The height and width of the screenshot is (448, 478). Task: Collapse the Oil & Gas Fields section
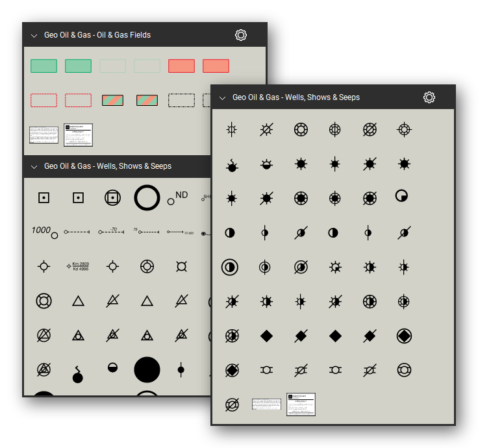point(34,36)
